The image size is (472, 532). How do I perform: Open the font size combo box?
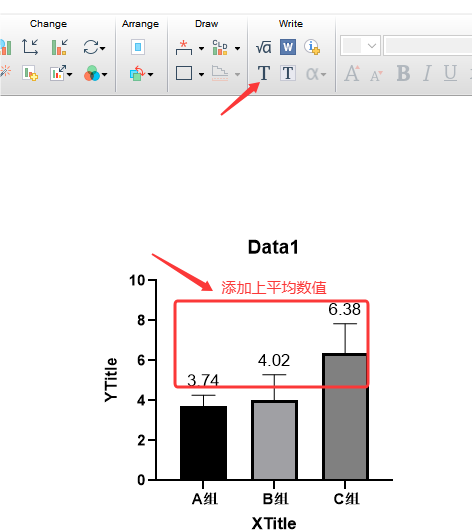360,45
